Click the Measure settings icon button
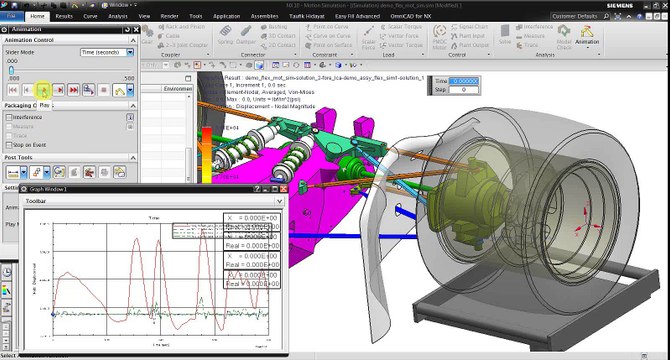 130,126
